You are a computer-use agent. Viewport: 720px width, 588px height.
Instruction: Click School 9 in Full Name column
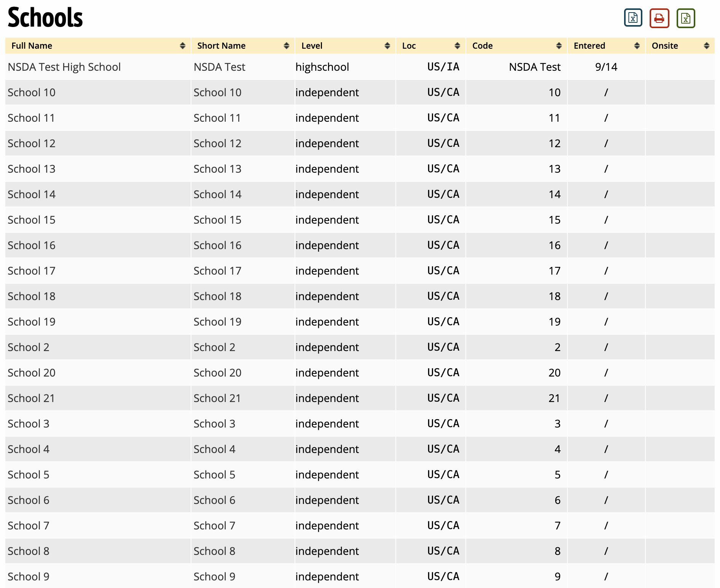[x=29, y=577]
